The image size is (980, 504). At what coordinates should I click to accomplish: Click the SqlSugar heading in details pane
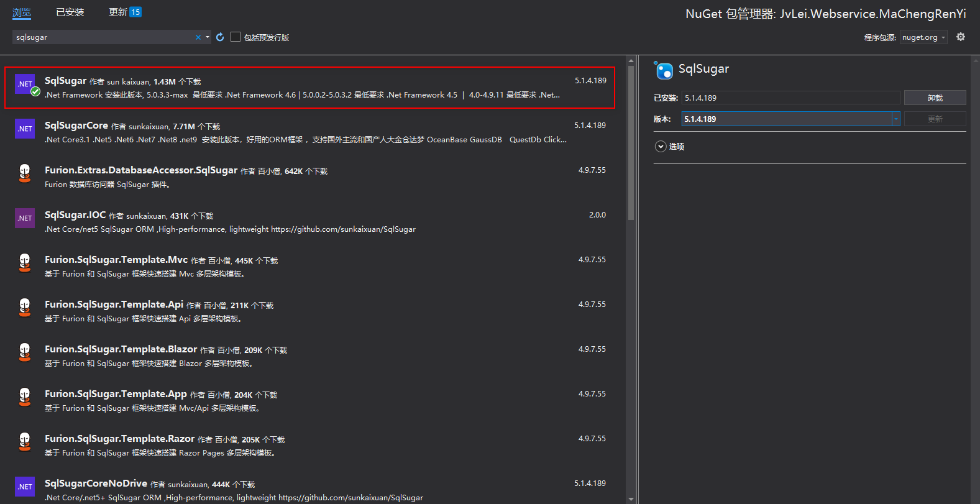(703, 69)
